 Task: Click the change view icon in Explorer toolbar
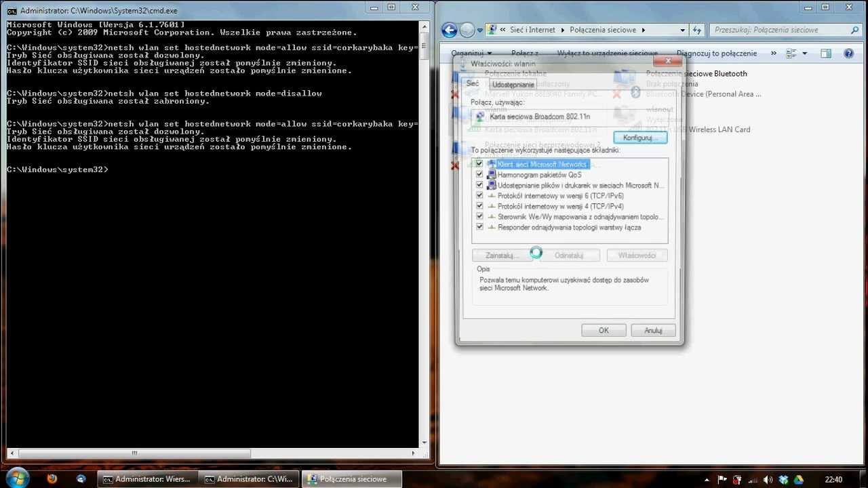(x=791, y=53)
